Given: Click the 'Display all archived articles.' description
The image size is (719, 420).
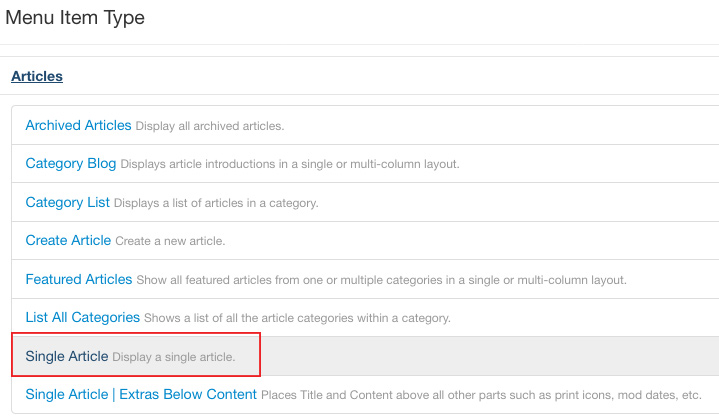Looking at the screenshot, I should click(x=210, y=126).
